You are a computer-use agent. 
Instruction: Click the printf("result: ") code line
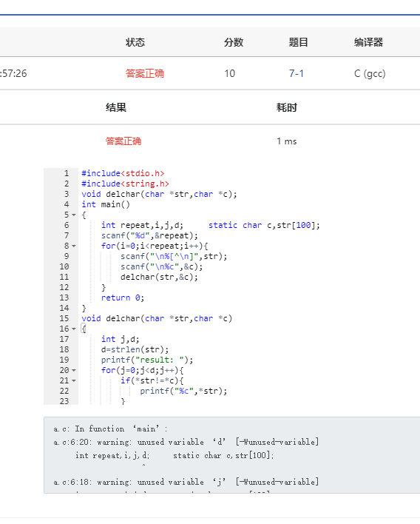tap(147, 360)
